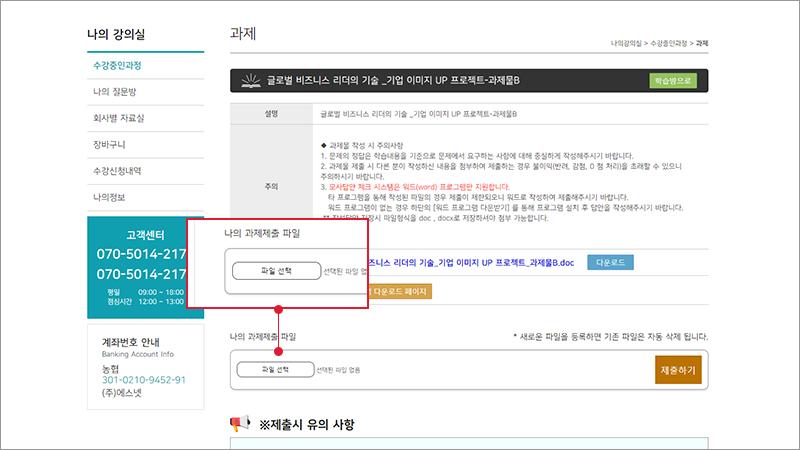
Task: Click the blue 다운로드 button
Action: 610,262
